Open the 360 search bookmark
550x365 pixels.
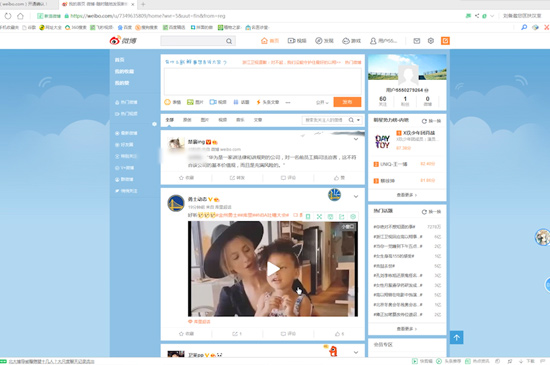pos(76,27)
